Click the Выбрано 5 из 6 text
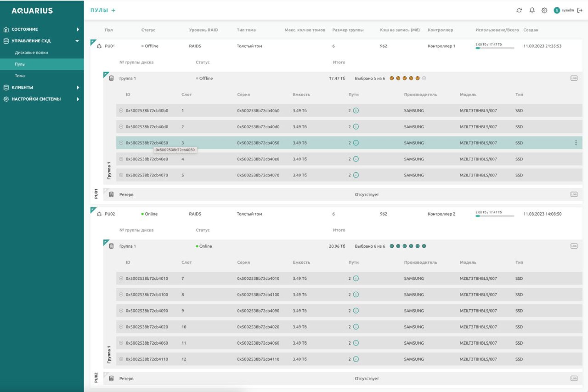The width and height of the screenshot is (588, 392). coord(370,79)
